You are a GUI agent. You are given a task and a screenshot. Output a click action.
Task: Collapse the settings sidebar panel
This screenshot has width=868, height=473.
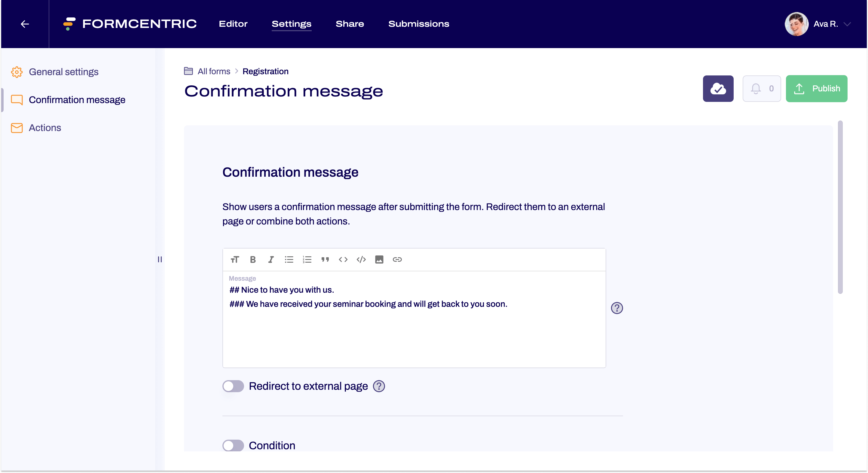pos(160,259)
